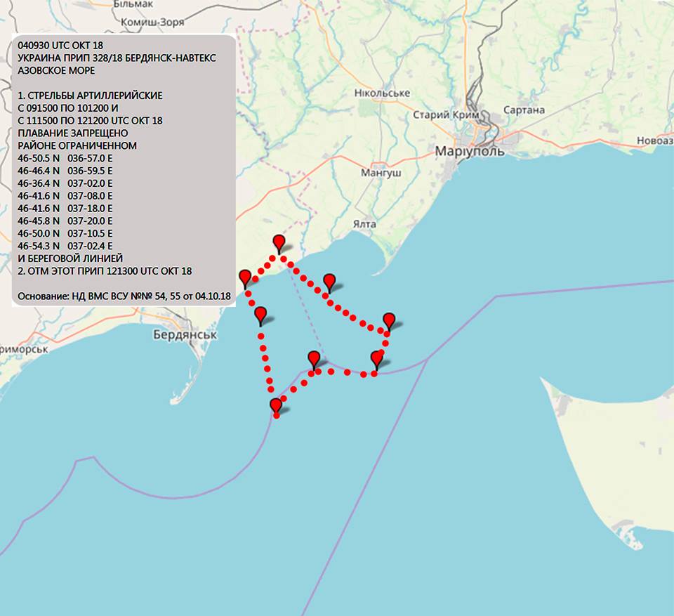Image resolution: width=674 pixels, height=616 pixels.
Task: Click the pin just below the westernmost coast pin
Action: point(260,315)
